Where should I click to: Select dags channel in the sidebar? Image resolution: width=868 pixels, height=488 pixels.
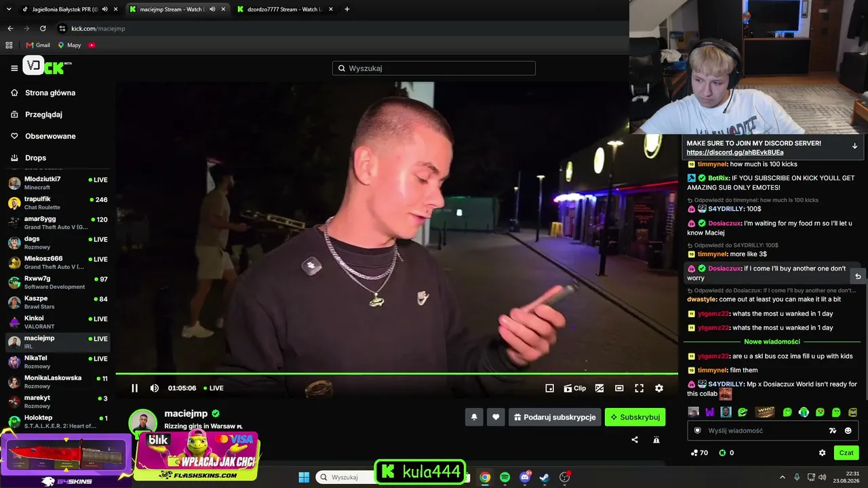[58, 243]
